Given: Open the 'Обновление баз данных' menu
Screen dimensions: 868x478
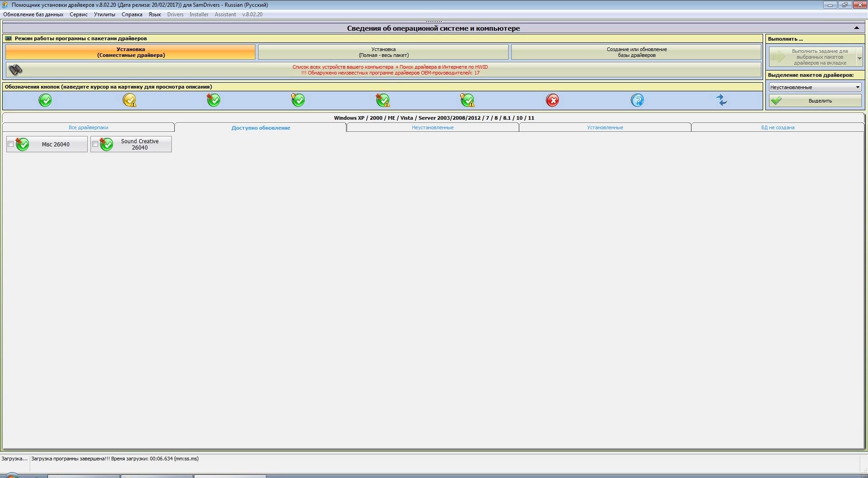Looking at the screenshot, I should tap(33, 14).
